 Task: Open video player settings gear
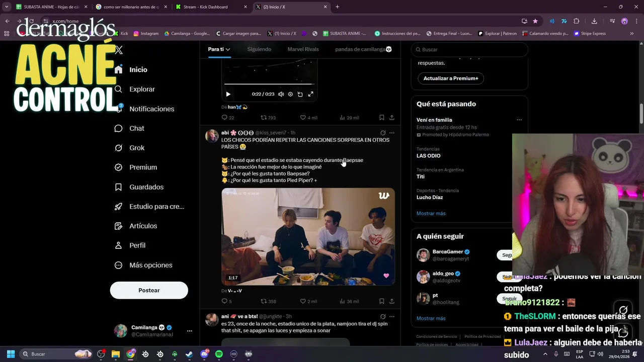tap(290, 94)
